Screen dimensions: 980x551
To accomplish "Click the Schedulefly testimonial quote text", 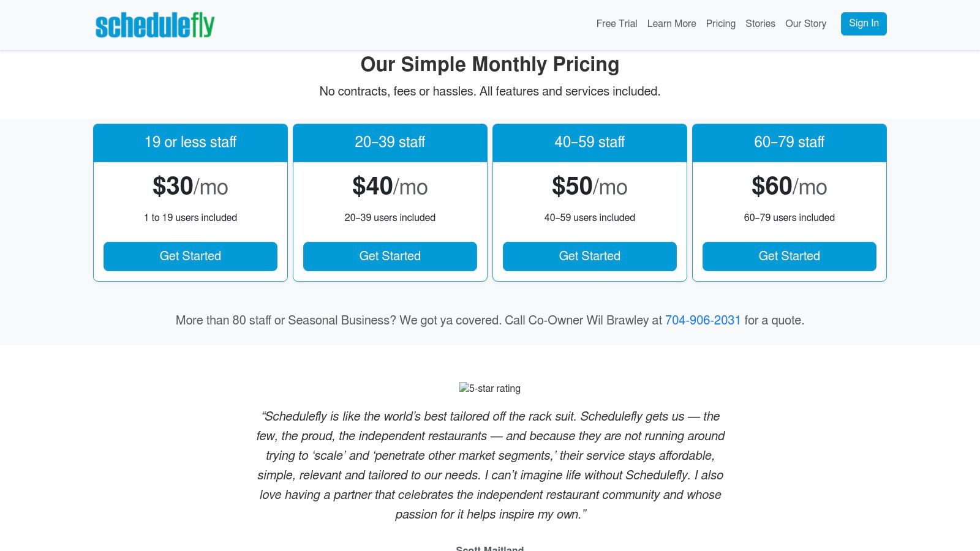I will click(490, 465).
